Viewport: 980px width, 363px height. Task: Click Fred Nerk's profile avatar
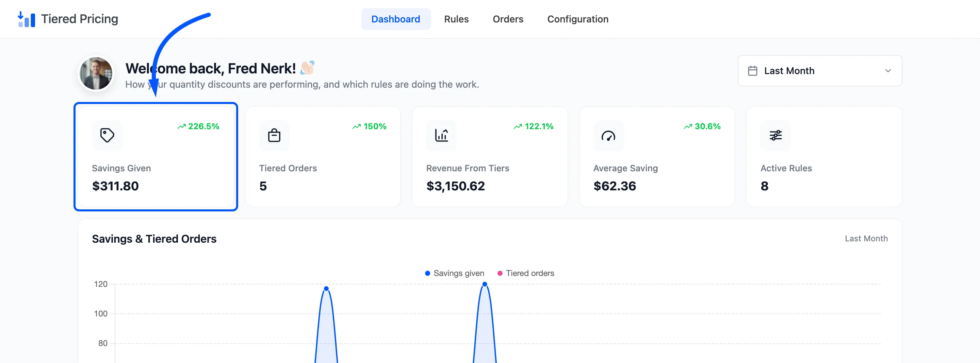96,74
